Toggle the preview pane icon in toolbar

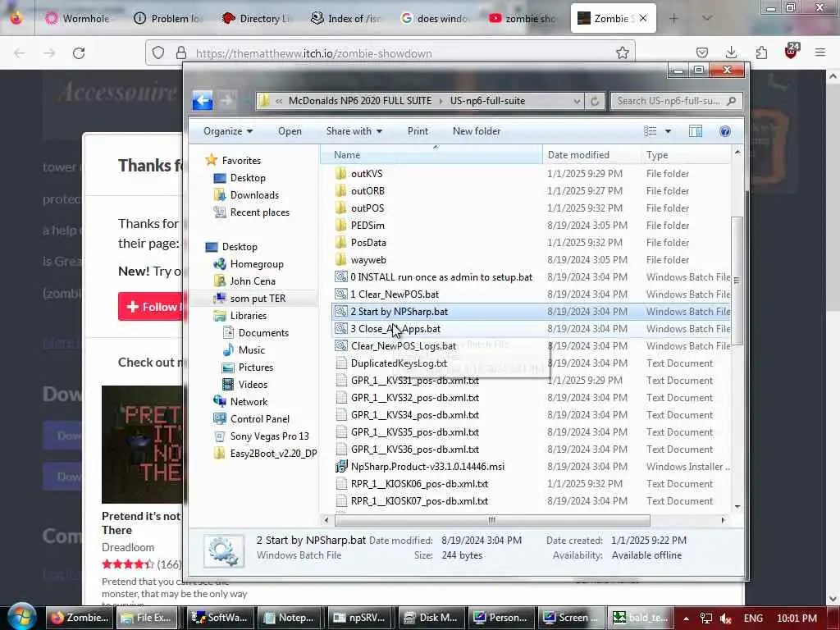point(696,131)
